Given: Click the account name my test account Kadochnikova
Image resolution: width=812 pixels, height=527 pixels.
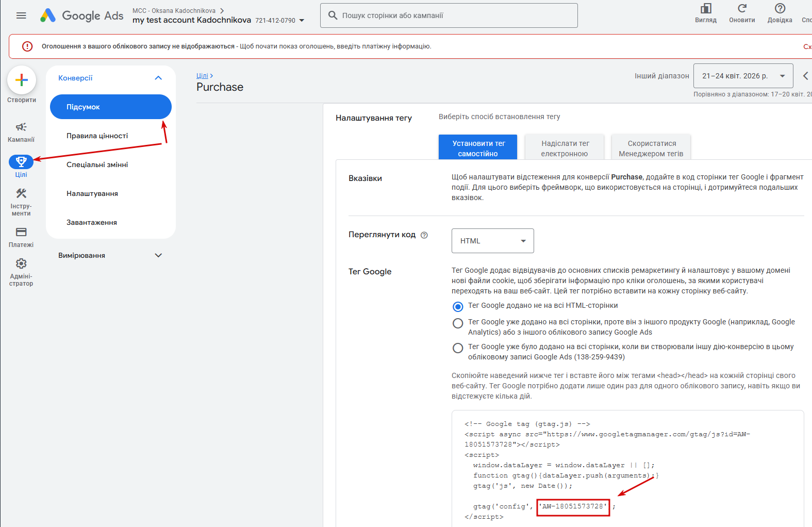Looking at the screenshot, I should point(192,20).
